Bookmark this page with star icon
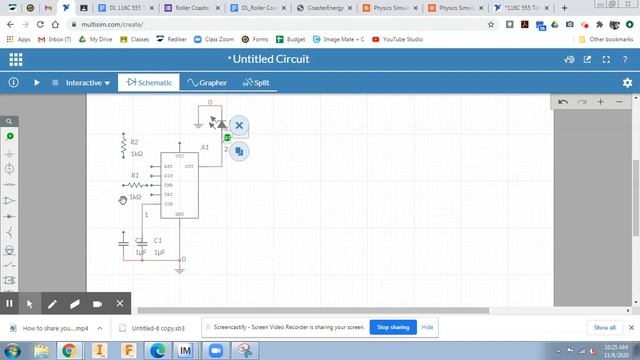The image size is (640, 360). (491, 24)
